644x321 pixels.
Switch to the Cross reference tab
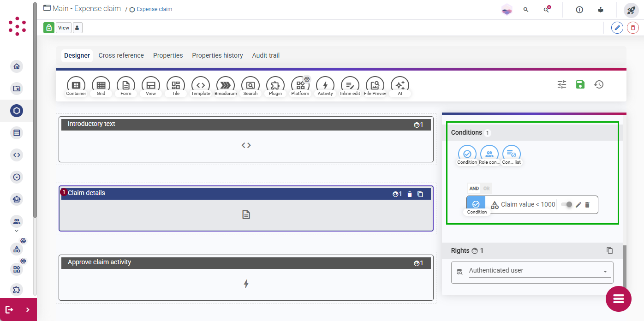[121, 55]
